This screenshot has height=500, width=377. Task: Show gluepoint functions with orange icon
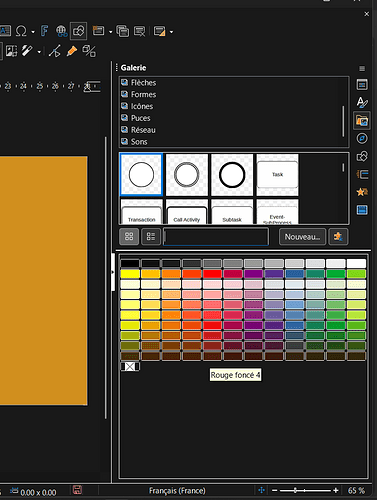72,51
